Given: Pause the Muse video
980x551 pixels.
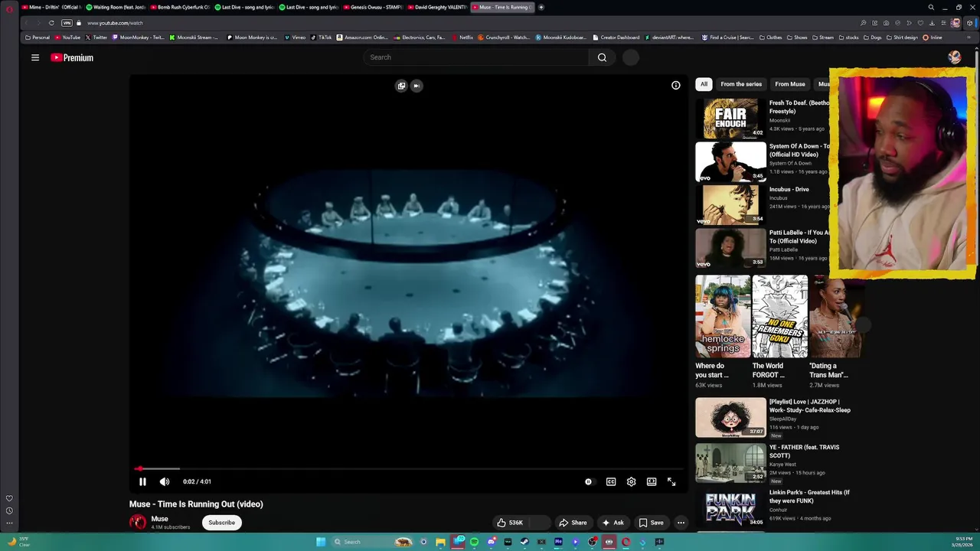Looking at the screenshot, I should (142, 481).
